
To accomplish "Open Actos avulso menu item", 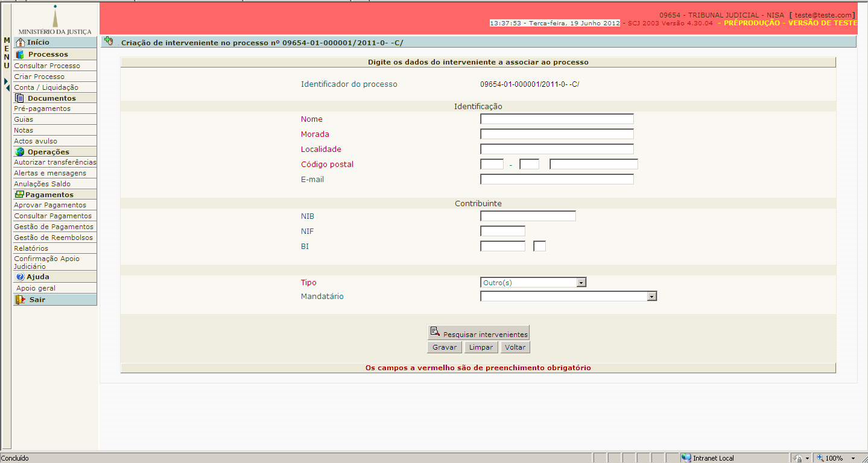I will pos(36,141).
